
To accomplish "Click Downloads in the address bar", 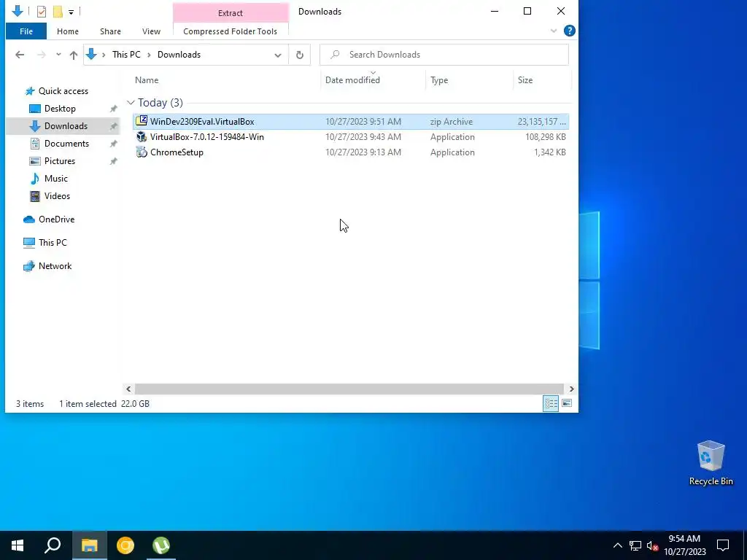I will [x=179, y=55].
